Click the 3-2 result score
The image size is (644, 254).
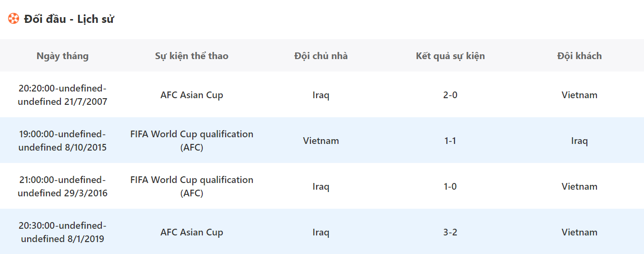click(450, 232)
